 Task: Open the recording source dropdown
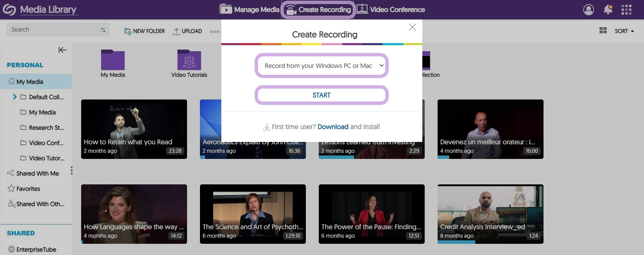321,66
